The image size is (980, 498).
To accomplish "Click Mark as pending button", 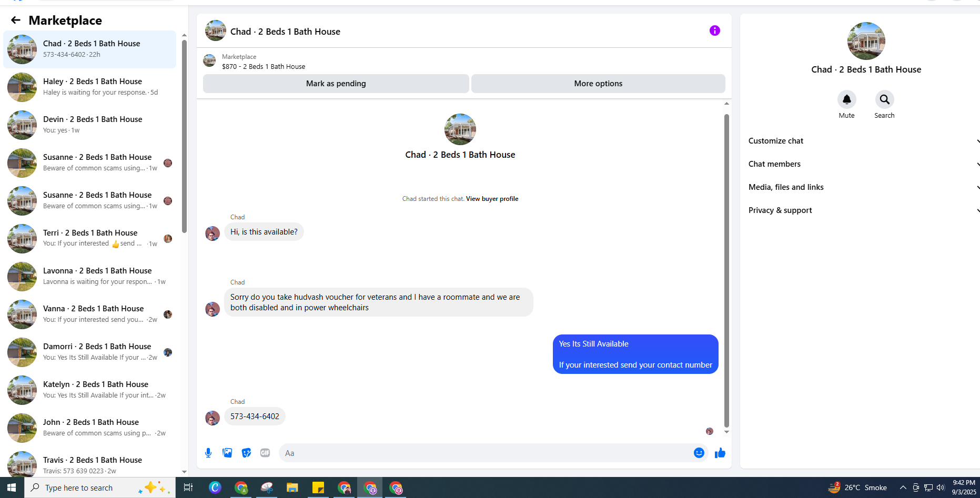I will [336, 84].
